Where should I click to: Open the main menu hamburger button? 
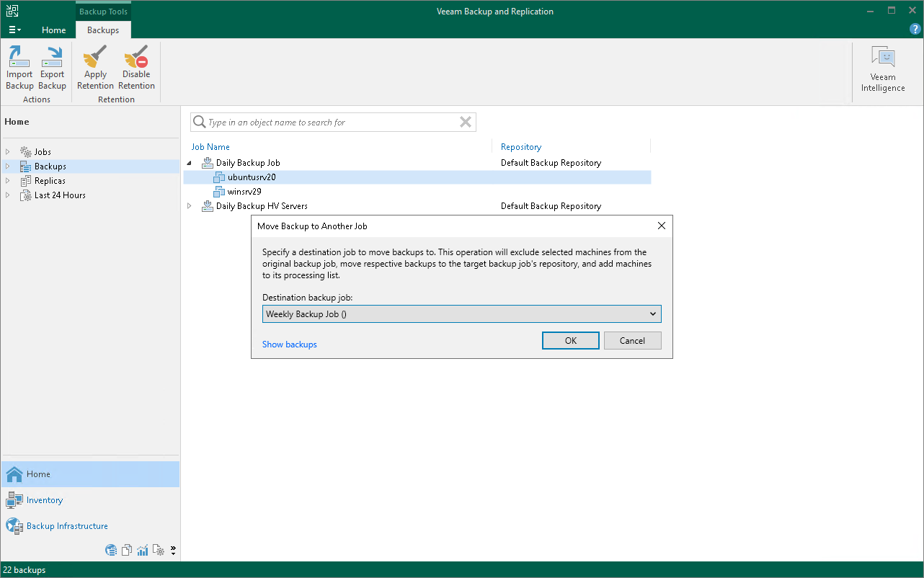14,30
